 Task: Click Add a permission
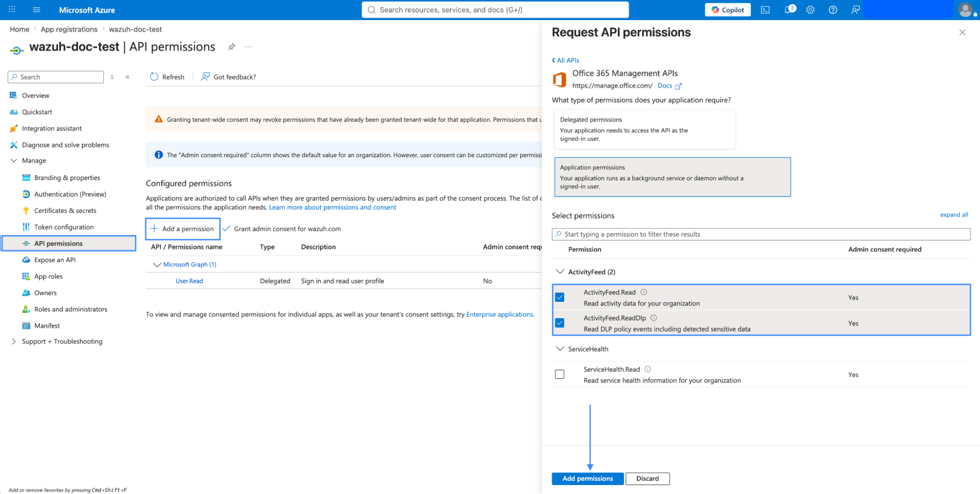click(182, 229)
